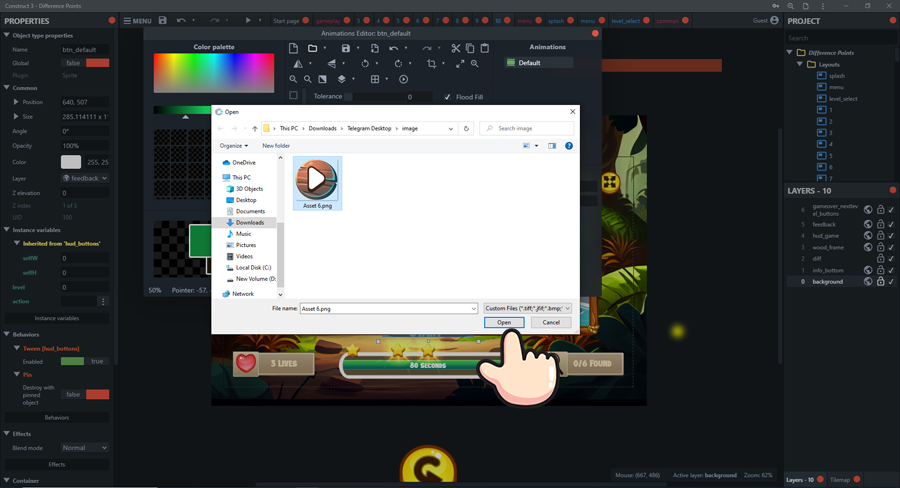
Task: Click the save icon in Animations Editor
Action: pos(346,48)
